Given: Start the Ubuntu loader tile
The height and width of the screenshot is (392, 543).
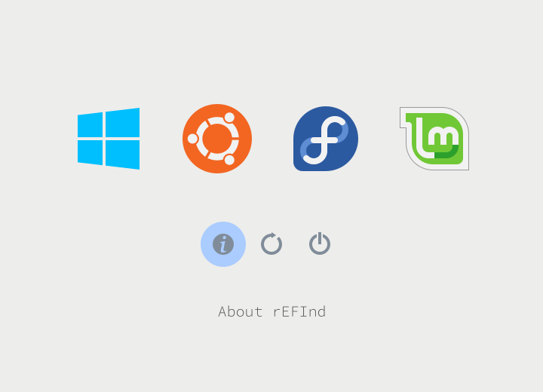Looking at the screenshot, I should 217,139.
